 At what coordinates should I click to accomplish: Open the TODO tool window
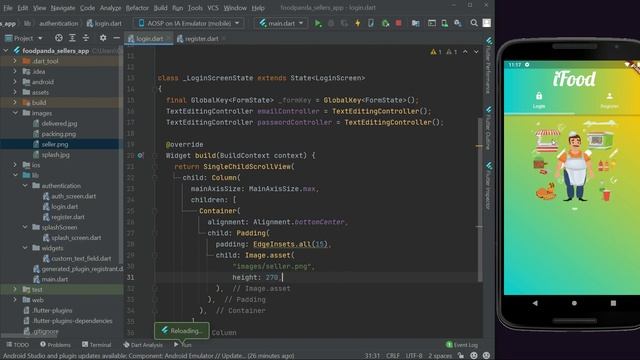(18, 345)
